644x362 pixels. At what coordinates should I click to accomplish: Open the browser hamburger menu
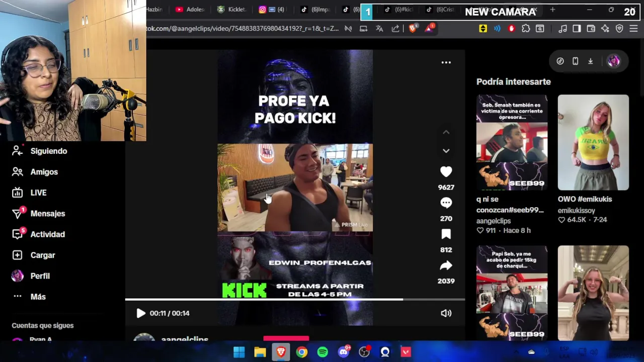[634, 29]
